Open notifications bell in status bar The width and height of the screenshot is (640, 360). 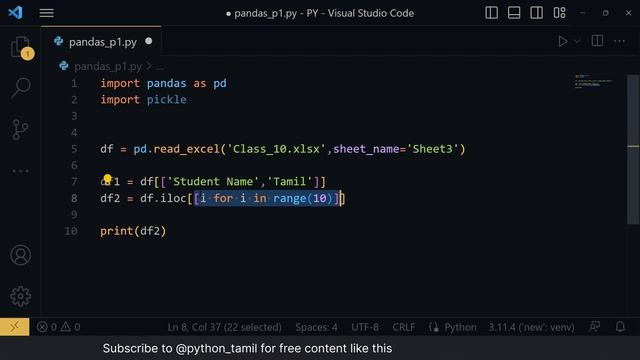pos(620,327)
